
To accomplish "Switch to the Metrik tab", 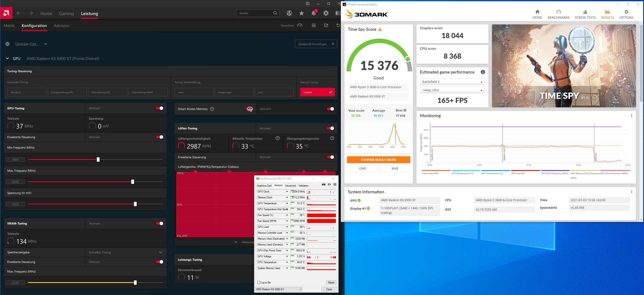I will point(9,26).
